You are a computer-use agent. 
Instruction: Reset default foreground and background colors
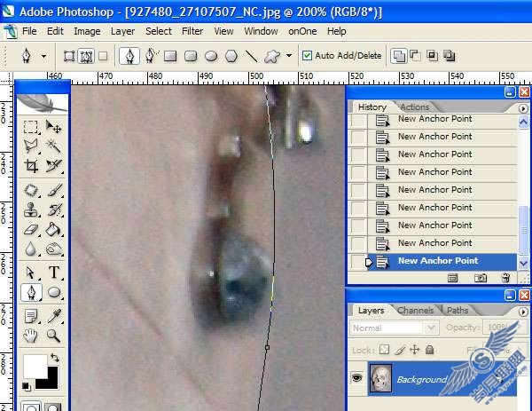point(26,386)
